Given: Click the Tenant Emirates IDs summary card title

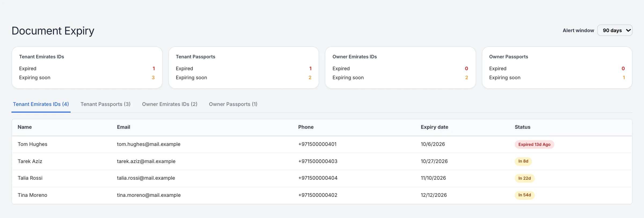Looking at the screenshot, I should click(x=42, y=57).
